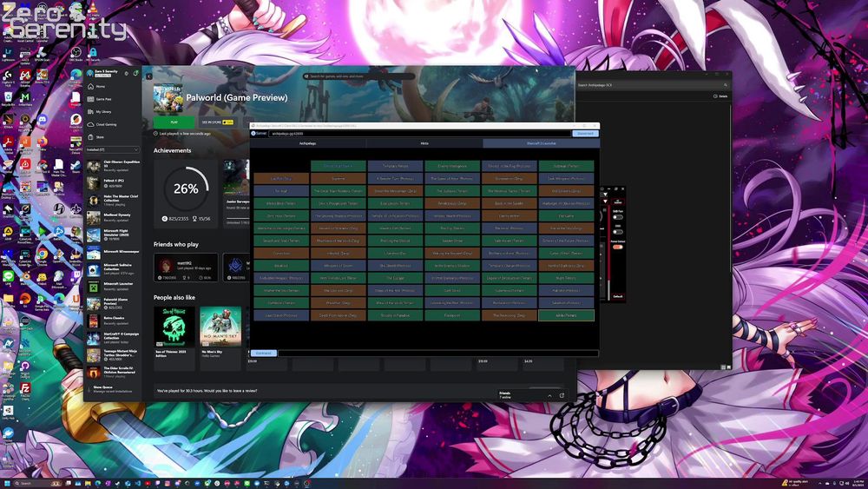
Task: Click Details in the background window
Action: 720,96
